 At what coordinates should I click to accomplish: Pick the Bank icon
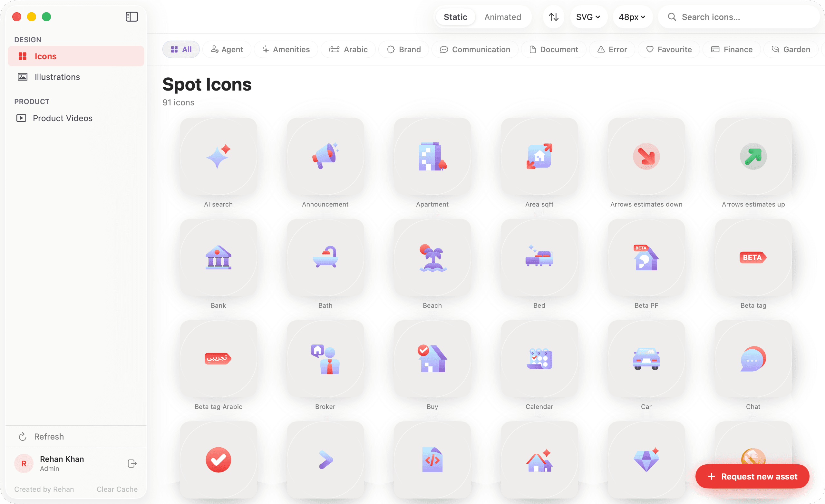coord(218,257)
